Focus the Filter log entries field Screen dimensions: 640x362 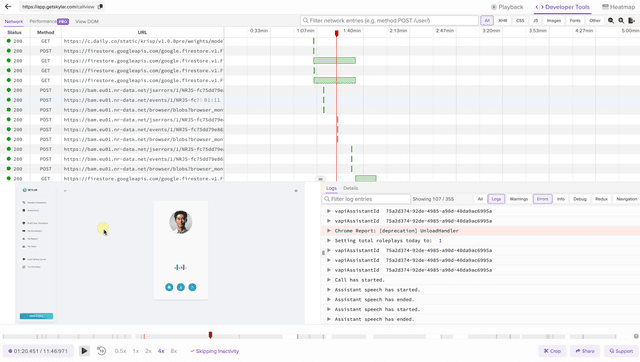click(x=366, y=199)
